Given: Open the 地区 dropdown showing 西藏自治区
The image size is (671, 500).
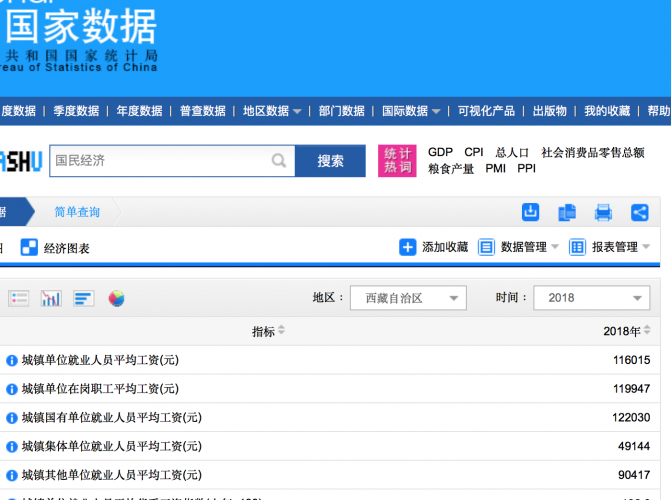Looking at the screenshot, I should [x=414, y=298].
